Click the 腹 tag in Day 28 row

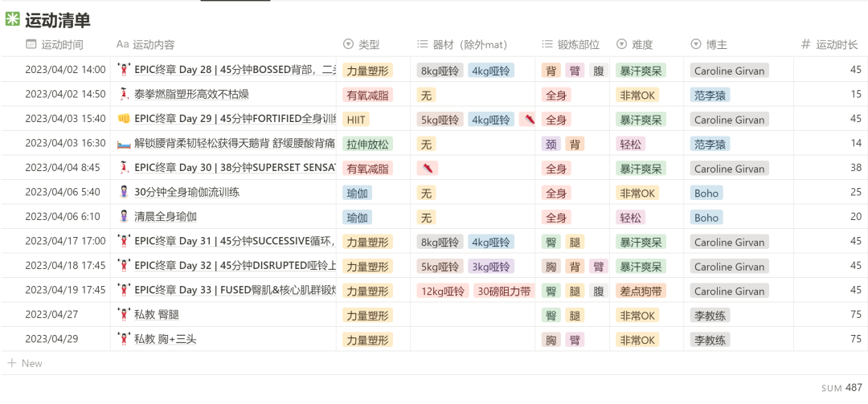coord(599,71)
